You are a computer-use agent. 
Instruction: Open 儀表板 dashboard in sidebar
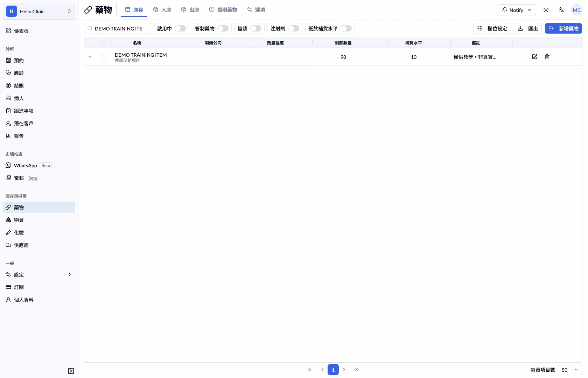(x=39, y=31)
